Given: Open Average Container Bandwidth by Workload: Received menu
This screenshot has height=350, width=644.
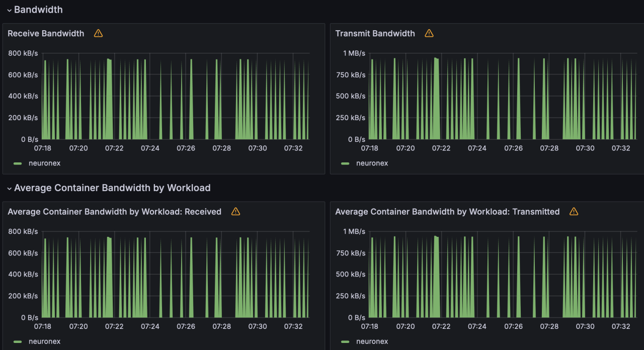Looking at the screenshot, I should [114, 212].
